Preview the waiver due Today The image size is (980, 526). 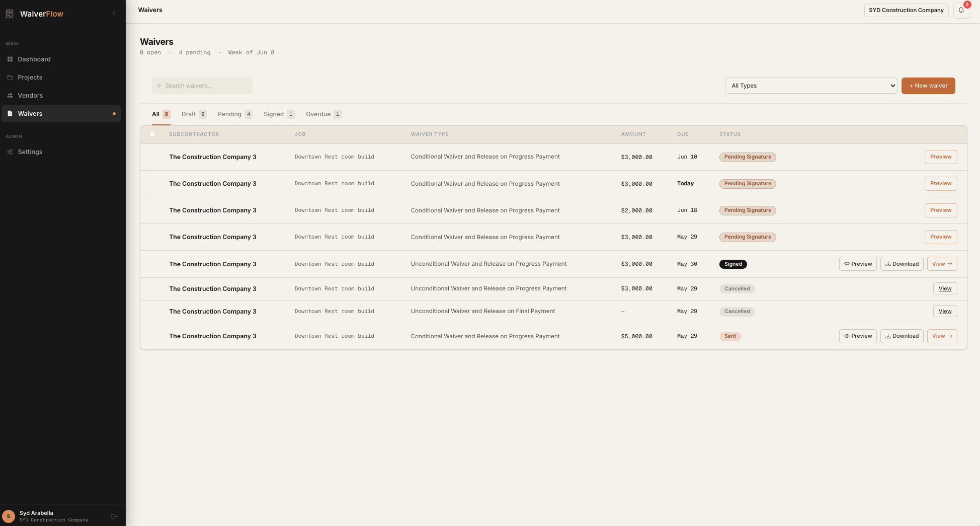tap(941, 184)
